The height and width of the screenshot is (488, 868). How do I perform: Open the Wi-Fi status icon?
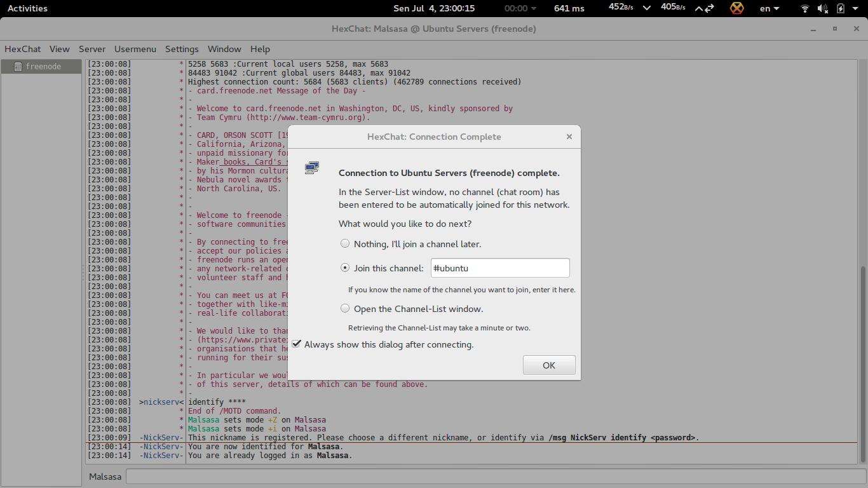tap(804, 8)
